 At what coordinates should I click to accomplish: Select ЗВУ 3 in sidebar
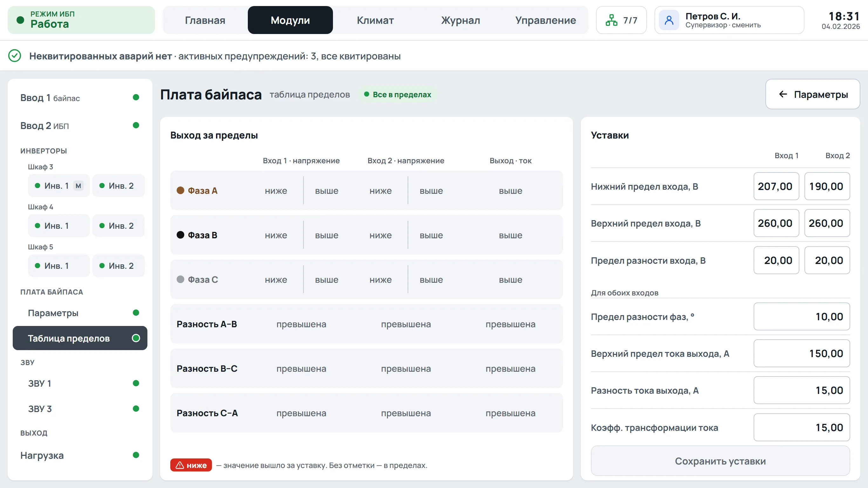80,409
